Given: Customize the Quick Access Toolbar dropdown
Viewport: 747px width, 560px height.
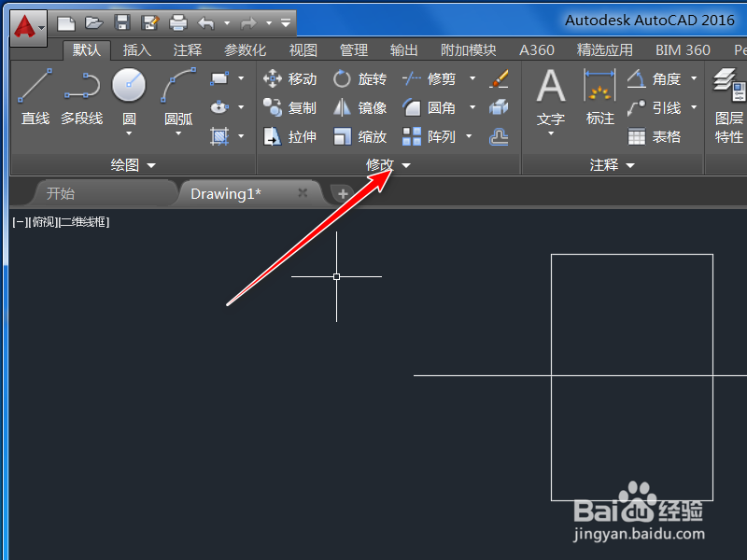Looking at the screenshot, I should (x=286, y=22).
